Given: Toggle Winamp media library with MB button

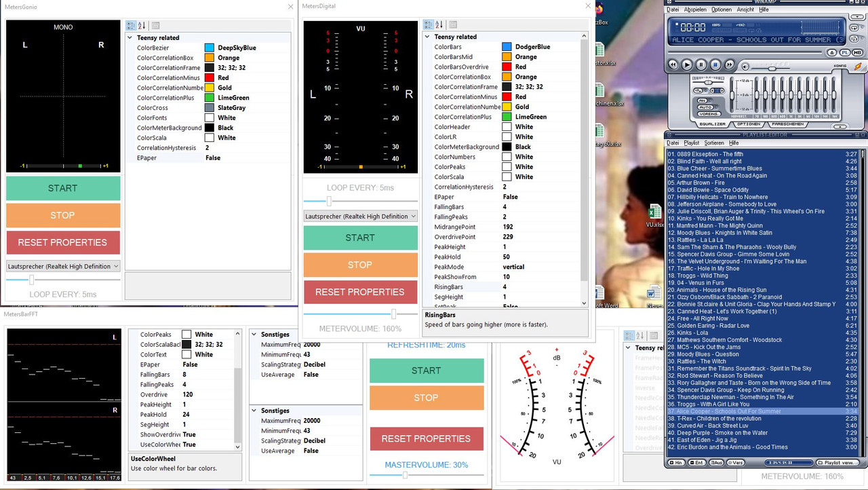Looking at the screenshot, I should (857, 53).
